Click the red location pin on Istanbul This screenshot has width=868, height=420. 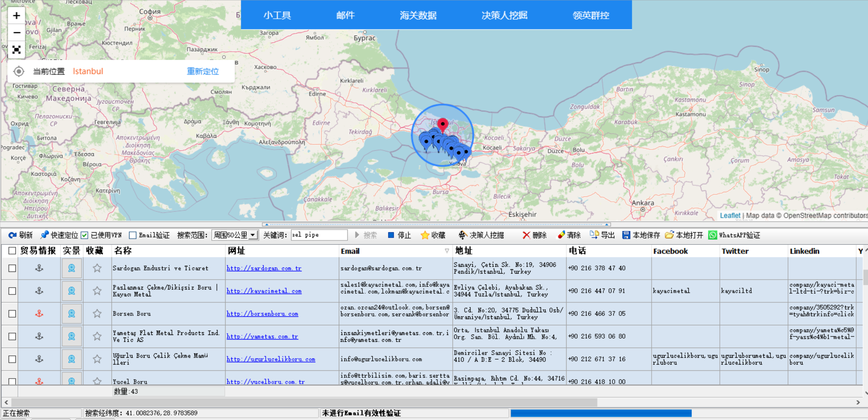coord(443,125)
